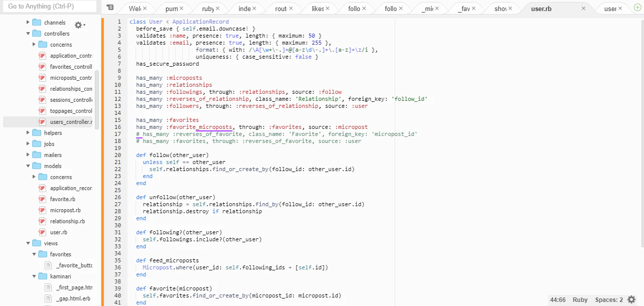The width and height of the screenshot is (644, 306).
Task: Click the jobs folder icon
Action: (36, 144)
